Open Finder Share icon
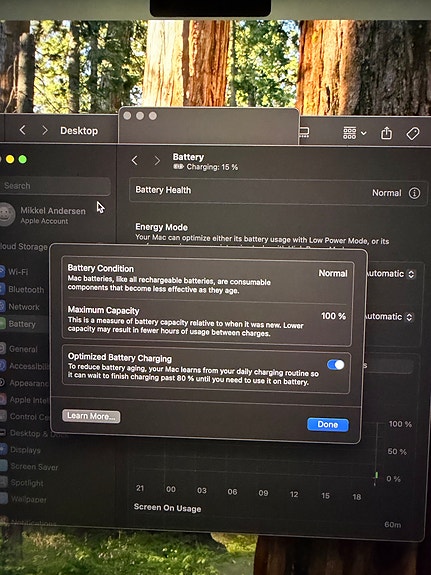This screenshot has width=431, height=575. [386, 133]
